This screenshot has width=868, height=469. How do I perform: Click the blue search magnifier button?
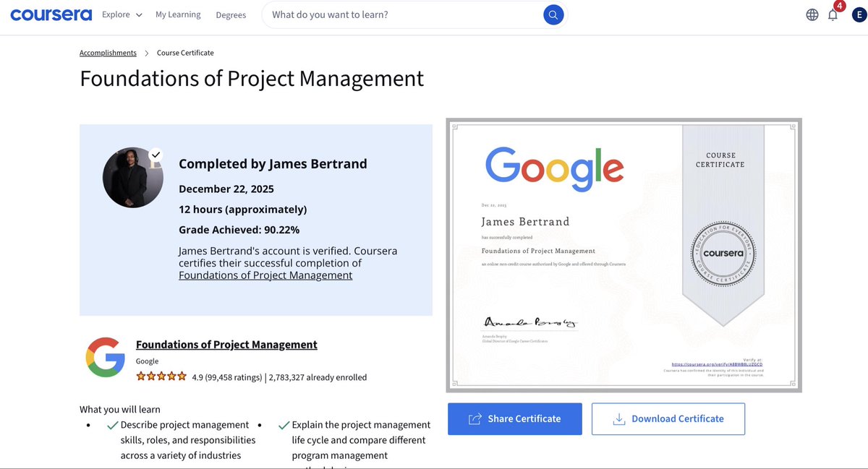[553, 14]
